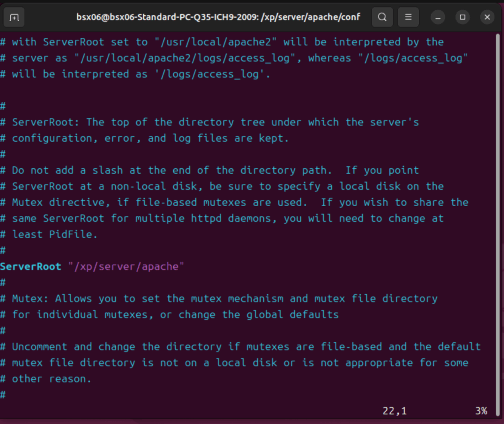
Task: Click the vertical scrollbar of terminal
Action: coord(498,225)
